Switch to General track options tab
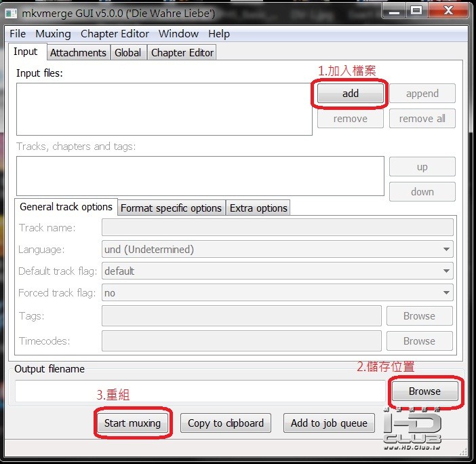The height and width of the screenshot is (464, 476). click(x=66, y=207)
